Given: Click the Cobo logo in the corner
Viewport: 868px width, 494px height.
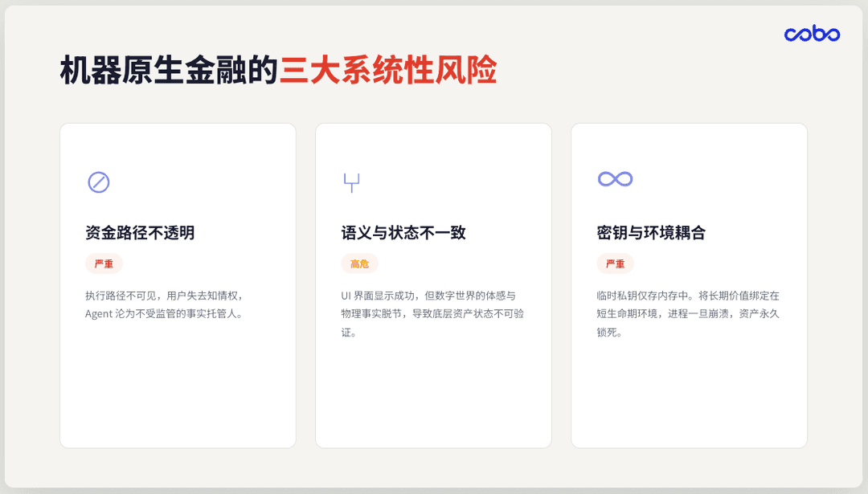Looking at the screenshot, I should coord(812,34).
